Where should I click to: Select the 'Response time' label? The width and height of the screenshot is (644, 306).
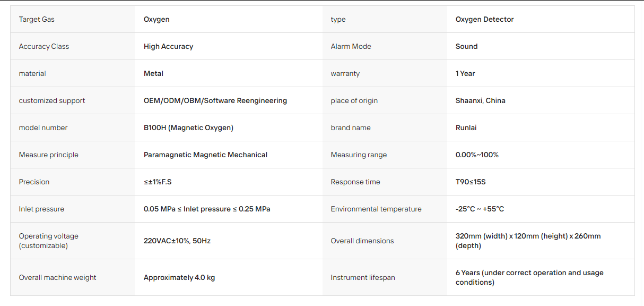[x=355, y=182]
